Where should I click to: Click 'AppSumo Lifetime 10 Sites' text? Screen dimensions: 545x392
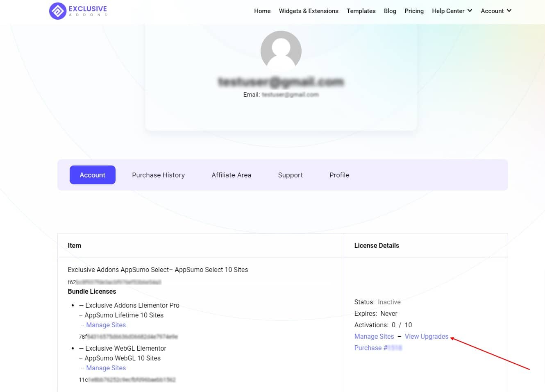(x=124, y=315)
